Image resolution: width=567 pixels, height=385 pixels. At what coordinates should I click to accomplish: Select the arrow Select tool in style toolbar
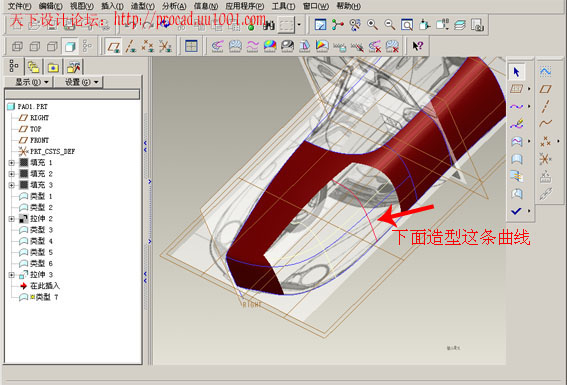[516, 72]
